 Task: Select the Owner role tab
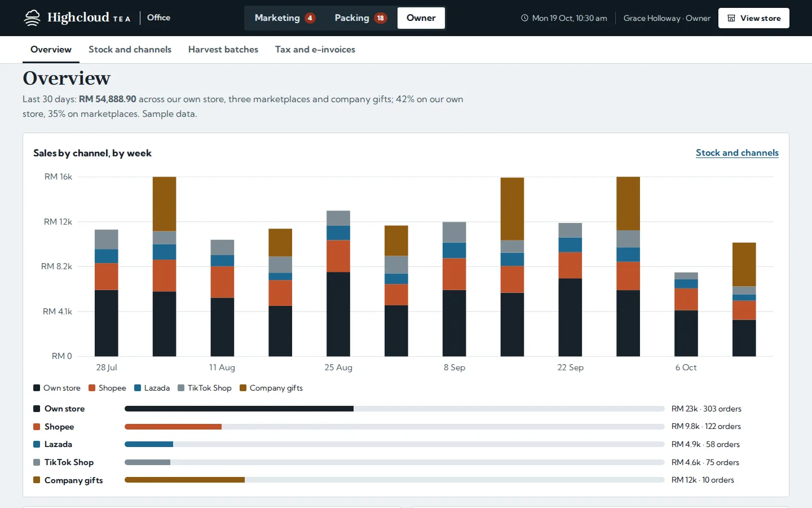(x=421, y=18)
